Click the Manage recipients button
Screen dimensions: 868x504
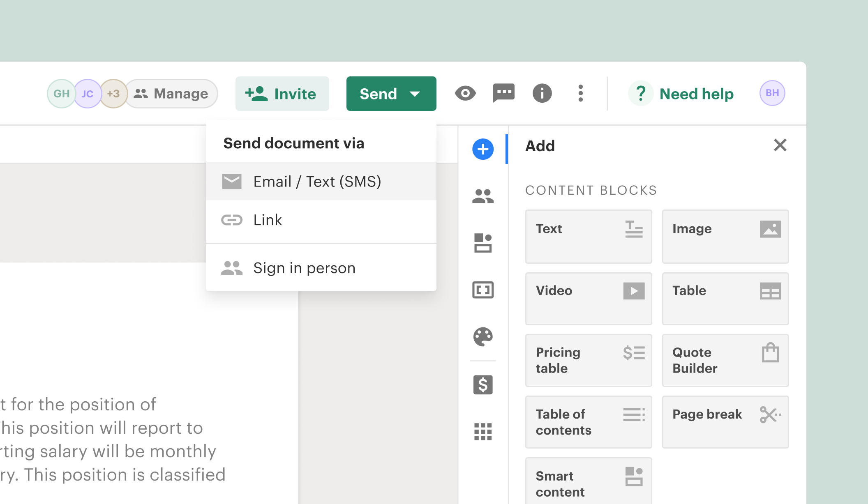click(171, 94)
